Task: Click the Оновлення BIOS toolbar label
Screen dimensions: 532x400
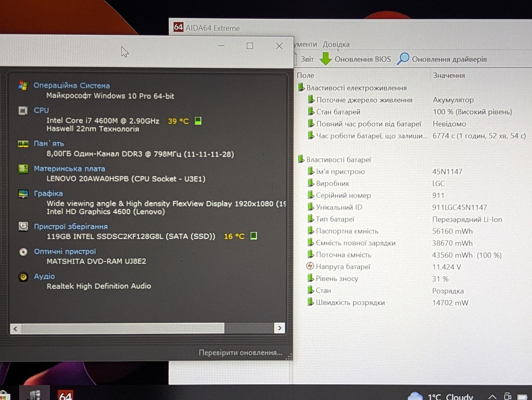Action: coord(363,59)
